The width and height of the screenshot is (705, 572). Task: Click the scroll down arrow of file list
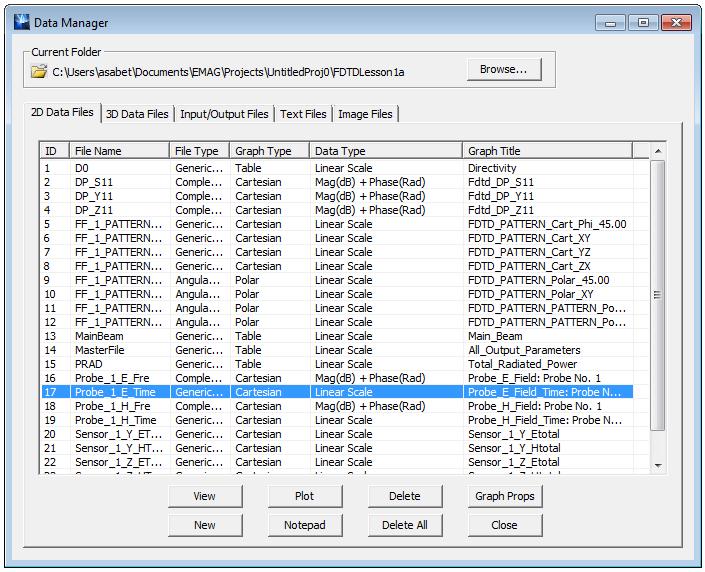(x=657, y=465)
